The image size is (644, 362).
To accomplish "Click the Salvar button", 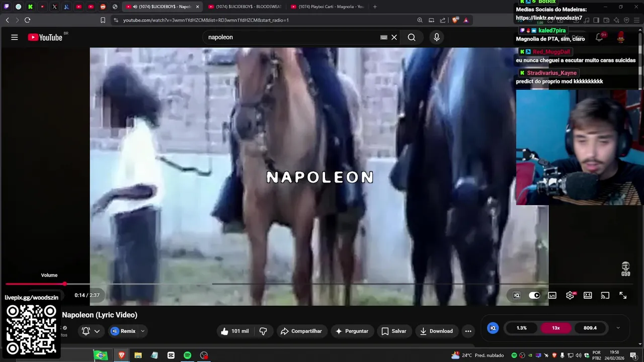I will coord(394,331).
